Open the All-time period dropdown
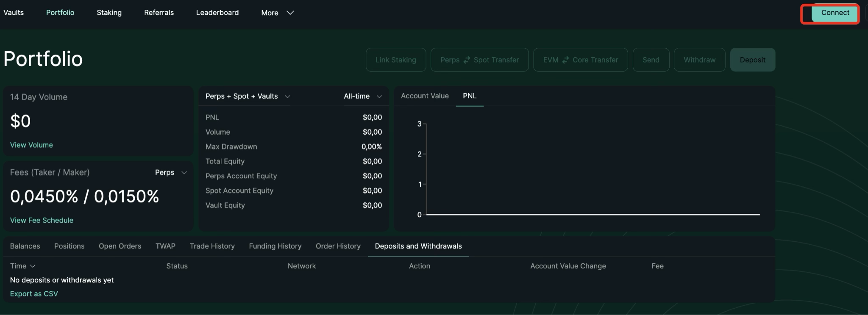The width and height of the screenshot is (868, 315). coord(362,96)
